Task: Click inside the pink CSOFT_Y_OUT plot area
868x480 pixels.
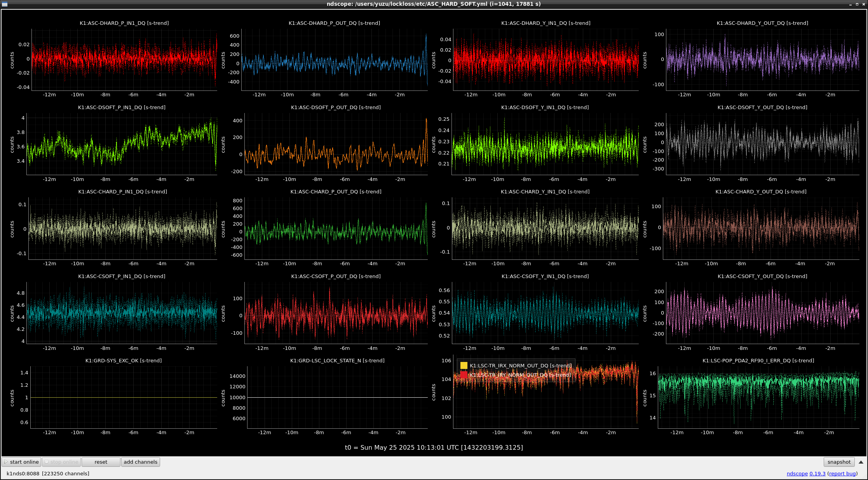Action: point(762,313)
